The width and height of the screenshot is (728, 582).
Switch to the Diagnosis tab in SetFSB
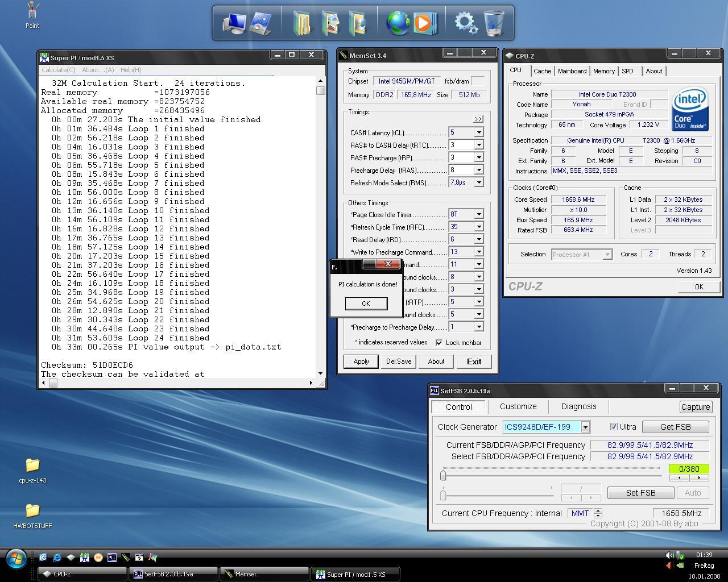pyautogui.click(x=579, y=406)
